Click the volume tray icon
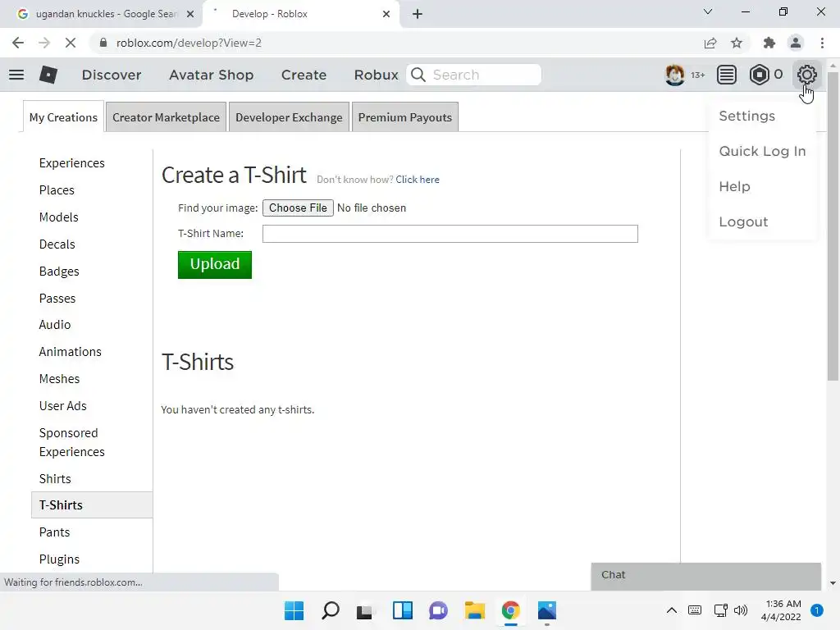Image resolution: width=840 pixels, height=630 pixels. (x=741, y=610)
